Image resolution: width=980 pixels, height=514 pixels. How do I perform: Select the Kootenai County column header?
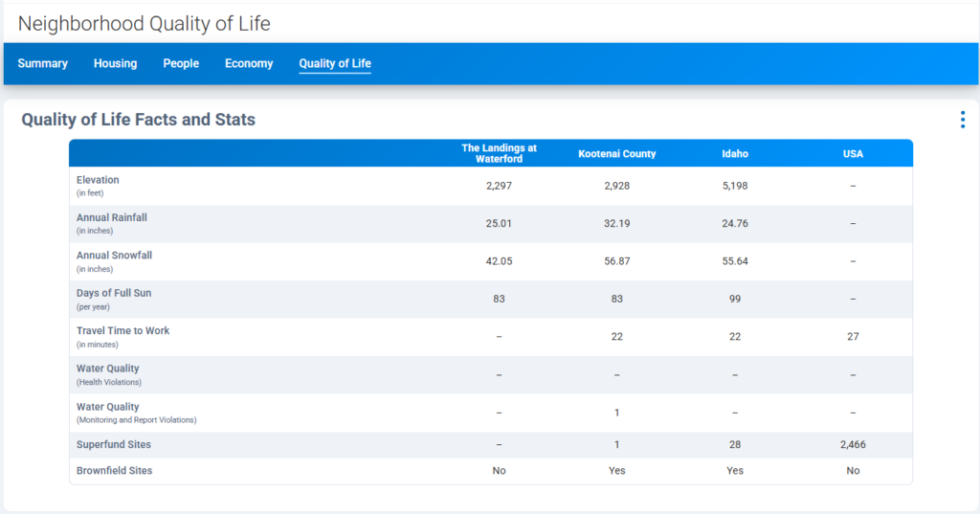[616, 154]
